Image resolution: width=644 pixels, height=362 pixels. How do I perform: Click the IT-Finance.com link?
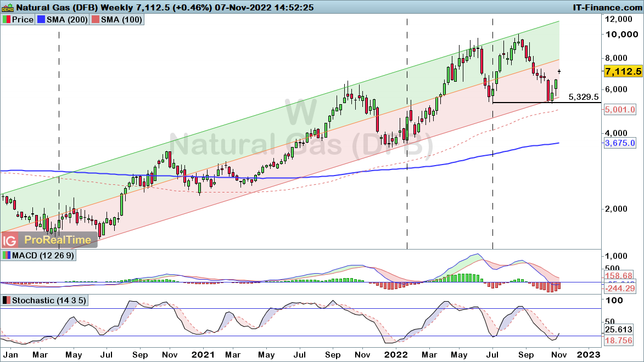[x=607, y=7]
